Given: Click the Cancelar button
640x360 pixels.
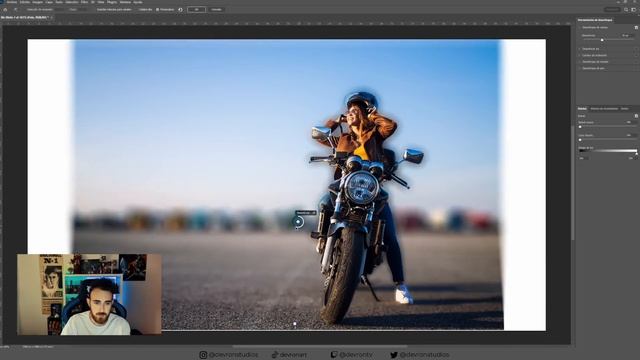Looking at the screenshot, I should tap(216, 9).
